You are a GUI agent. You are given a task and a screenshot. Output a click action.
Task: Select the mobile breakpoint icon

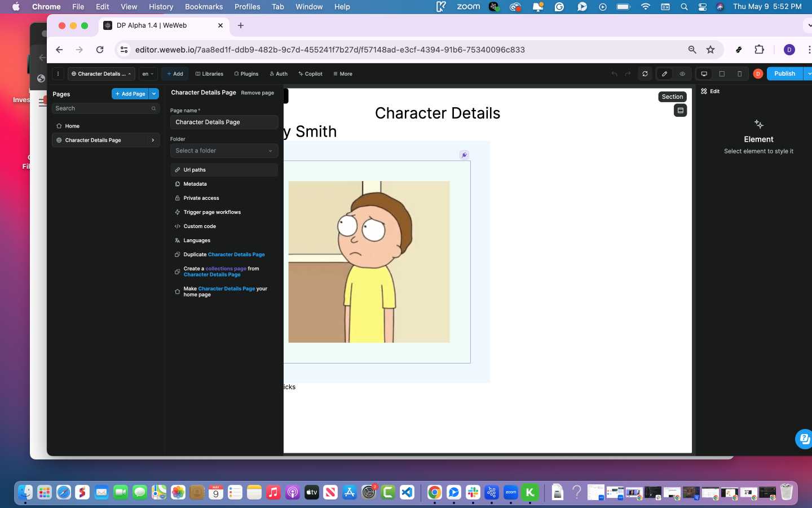click(x=740, y=74)
